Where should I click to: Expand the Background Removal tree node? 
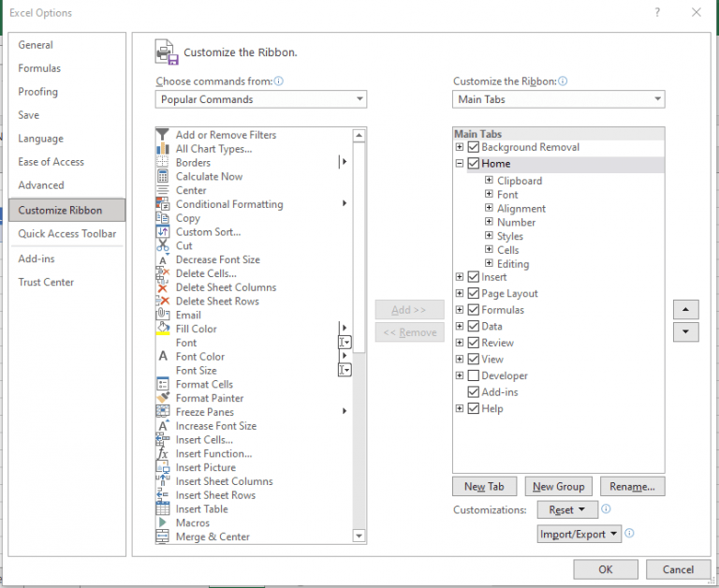(460, 147)
